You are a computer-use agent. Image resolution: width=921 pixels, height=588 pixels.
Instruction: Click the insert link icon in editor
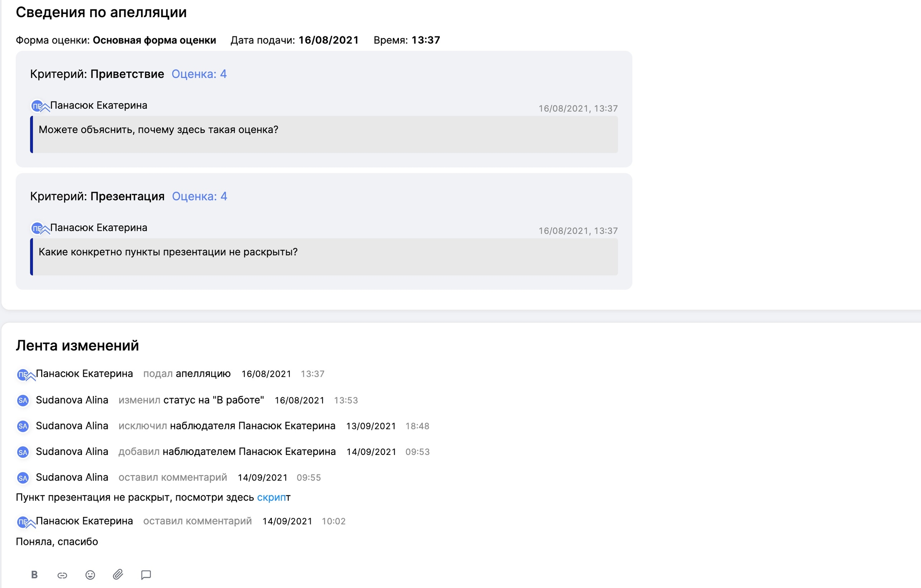click(62, 575)
